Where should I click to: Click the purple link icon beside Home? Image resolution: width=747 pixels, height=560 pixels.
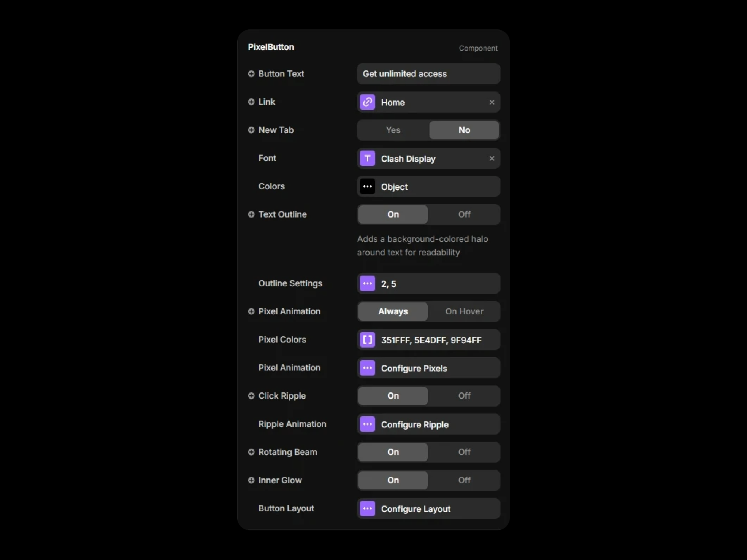click(x=367, y=102)
